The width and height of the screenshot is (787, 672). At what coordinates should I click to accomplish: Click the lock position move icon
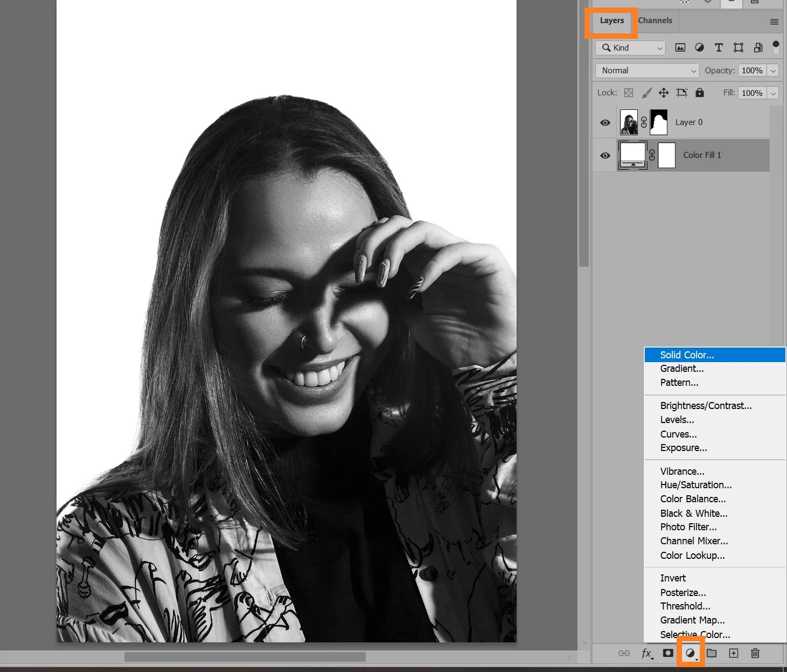coord(664,93)
